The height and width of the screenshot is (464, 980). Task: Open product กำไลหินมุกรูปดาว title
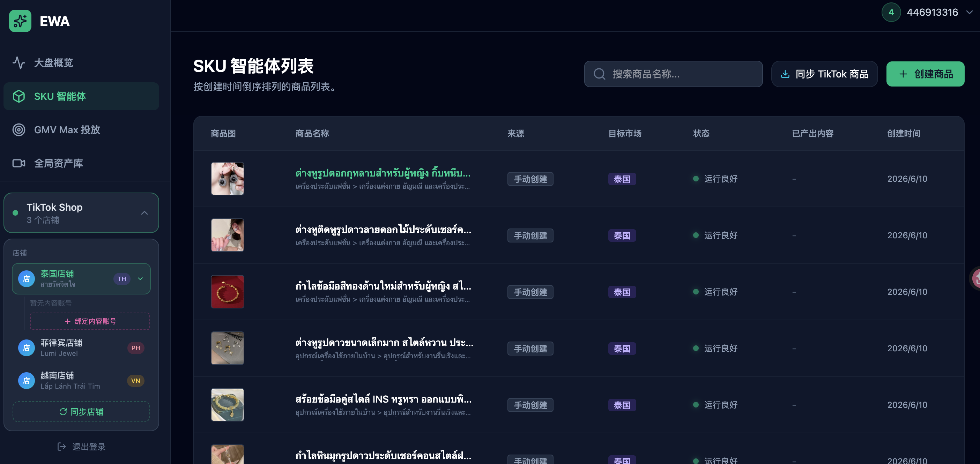pos(384,455)
